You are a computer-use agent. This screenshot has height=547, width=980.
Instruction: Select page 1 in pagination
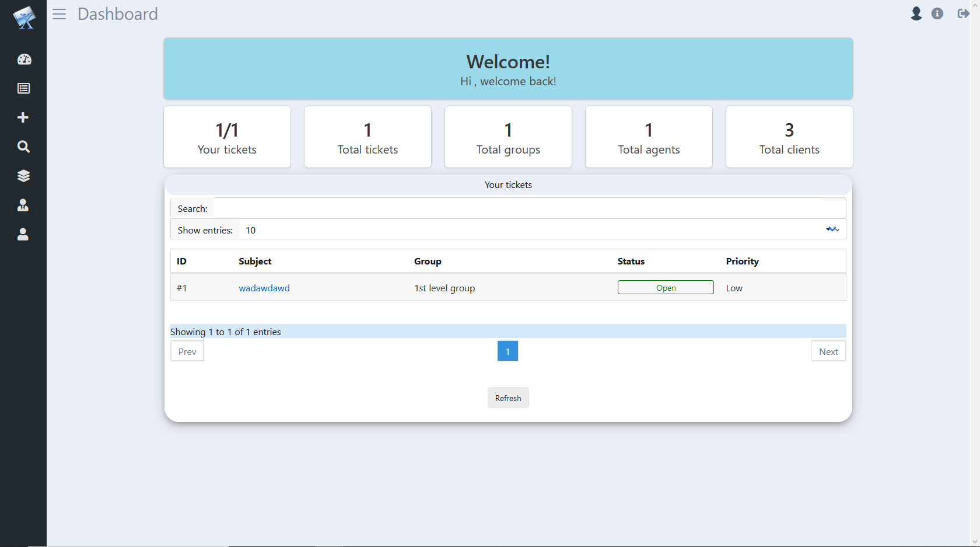(x=508, y=351)
